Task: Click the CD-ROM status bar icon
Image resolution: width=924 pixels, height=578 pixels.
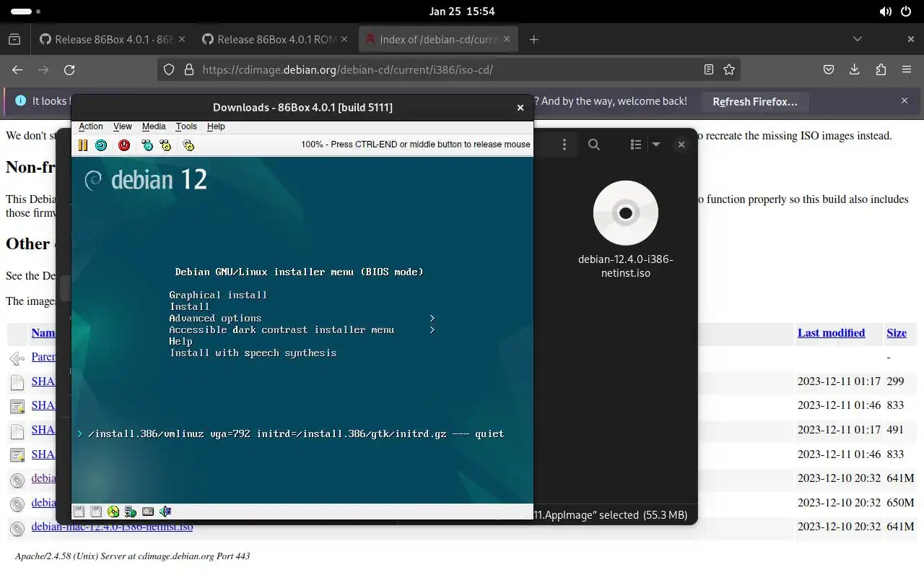Action: tap(113, 512)
